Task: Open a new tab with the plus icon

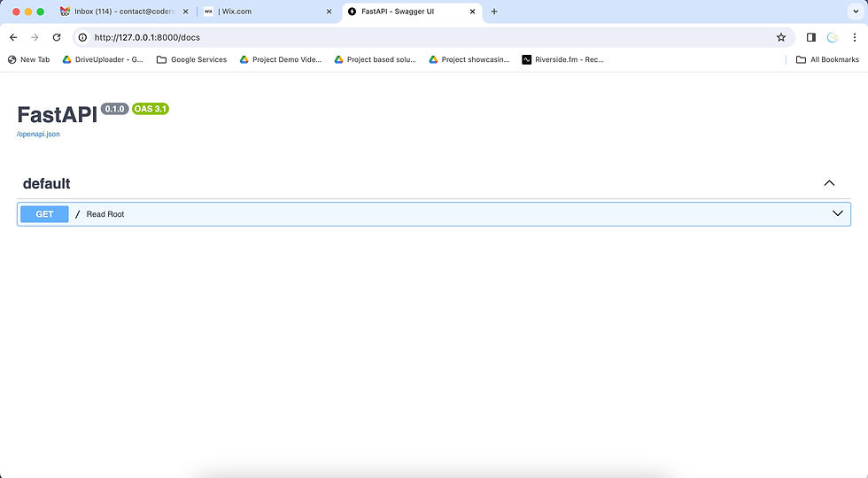Action: (494, 11)
